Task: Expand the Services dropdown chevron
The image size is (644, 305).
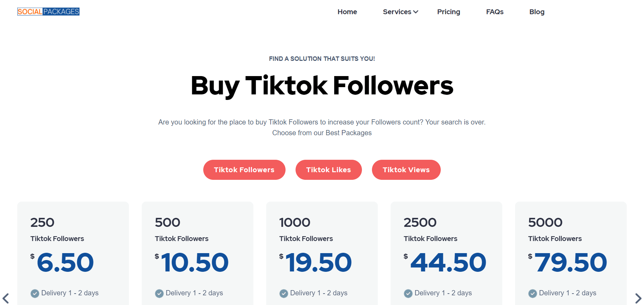Action: click(416, 12)
